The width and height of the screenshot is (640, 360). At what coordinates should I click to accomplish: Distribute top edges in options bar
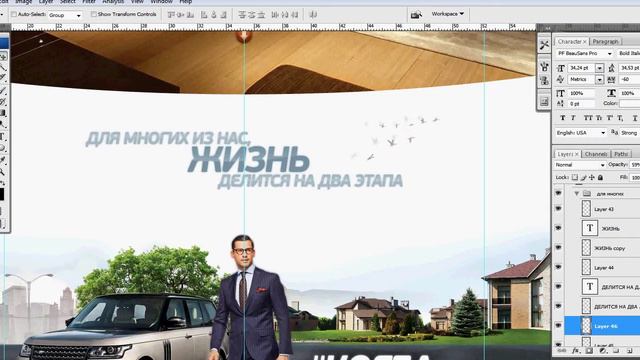click(242, 15)
